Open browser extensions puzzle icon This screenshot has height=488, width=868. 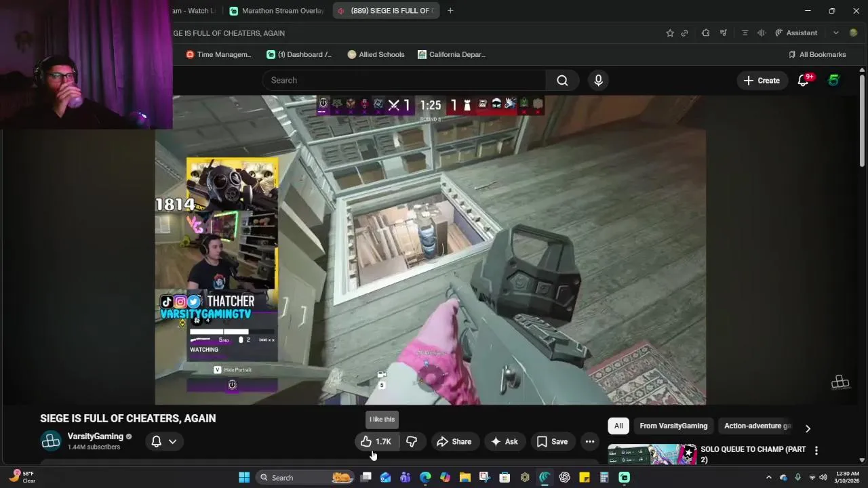705,33
